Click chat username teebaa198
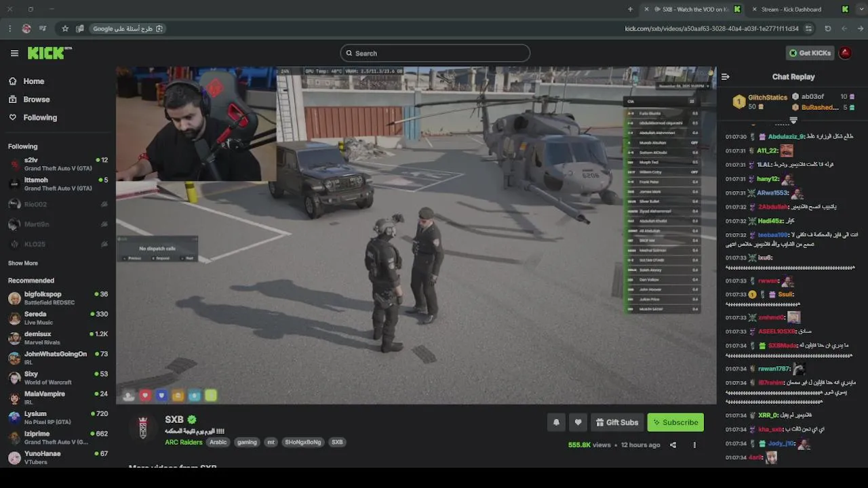The height and width of the screenshot is (488, 868). [773, 235]
